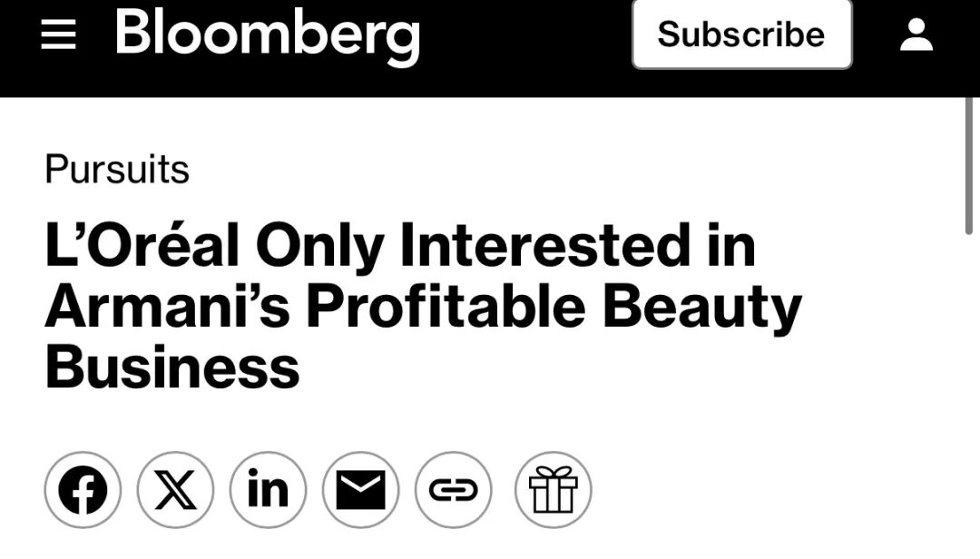Viewport: 980px width, 559px height.
Task: Click the L'Oréal Armani article headline
Action: [423, 307]
